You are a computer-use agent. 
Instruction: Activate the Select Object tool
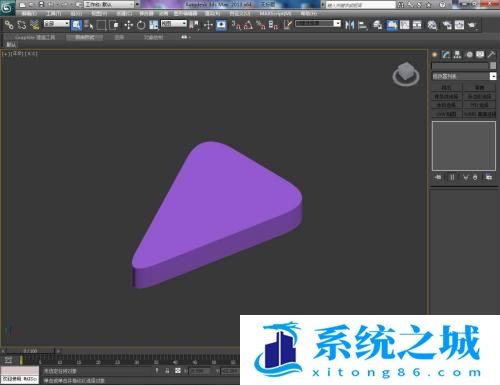tap(77, 25)
